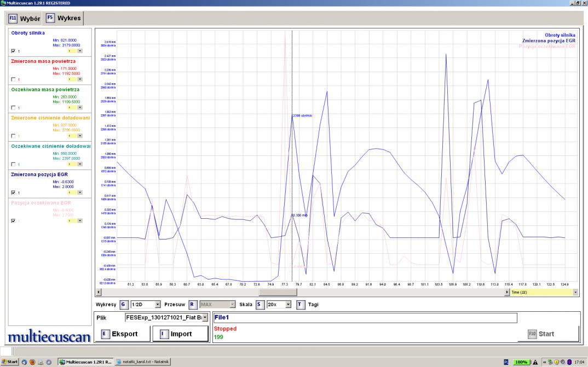
Task: Click the S key icon for Skala
Action: tap(260, 305)
